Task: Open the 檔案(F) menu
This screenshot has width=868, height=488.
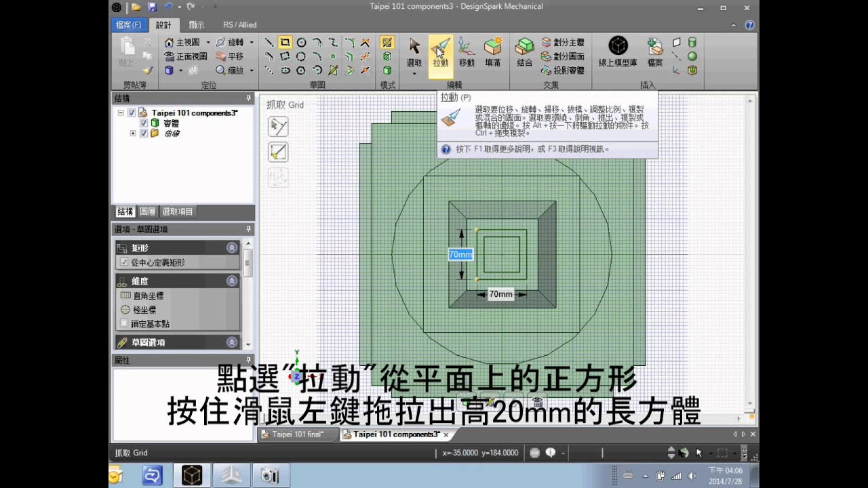Action: [x=129, y=25]
